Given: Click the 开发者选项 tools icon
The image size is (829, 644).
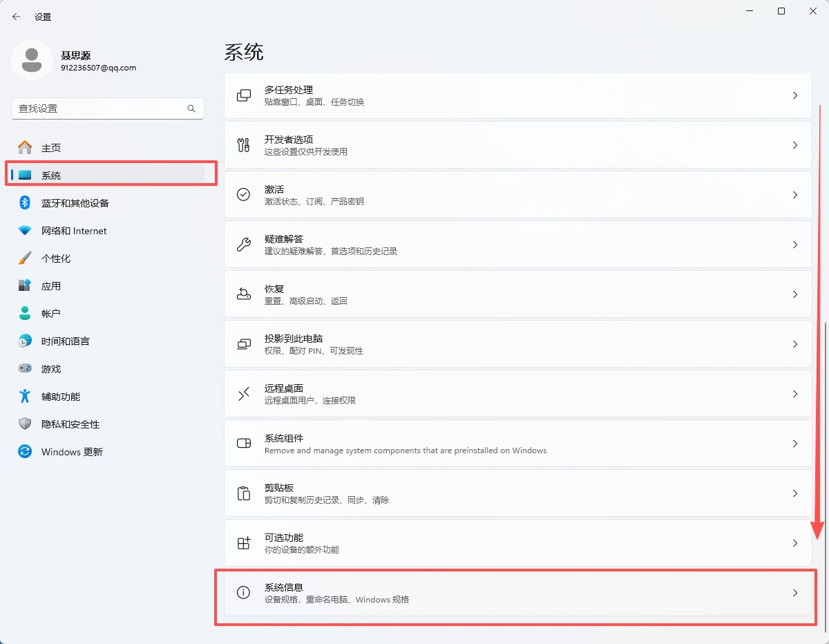Looking at the screenshot, I should 244,145.
